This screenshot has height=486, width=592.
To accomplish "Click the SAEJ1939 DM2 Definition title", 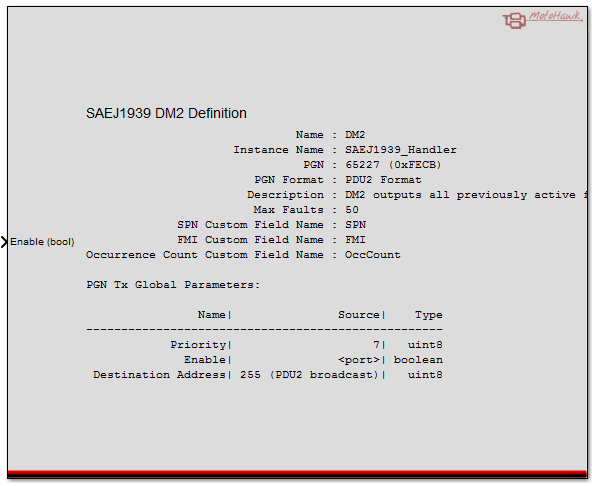I will click(166, 113).
